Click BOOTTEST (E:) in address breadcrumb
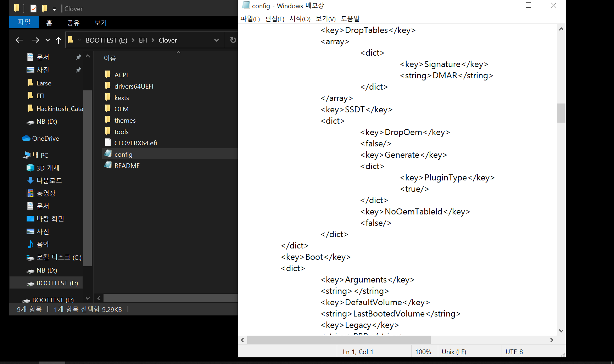 click(x=106, y=40)
